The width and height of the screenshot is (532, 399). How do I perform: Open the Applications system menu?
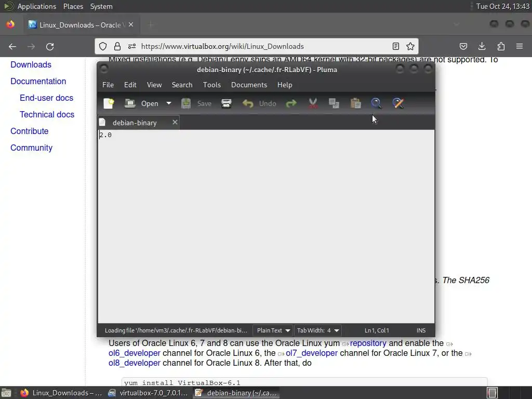click(x=37, y=6)
